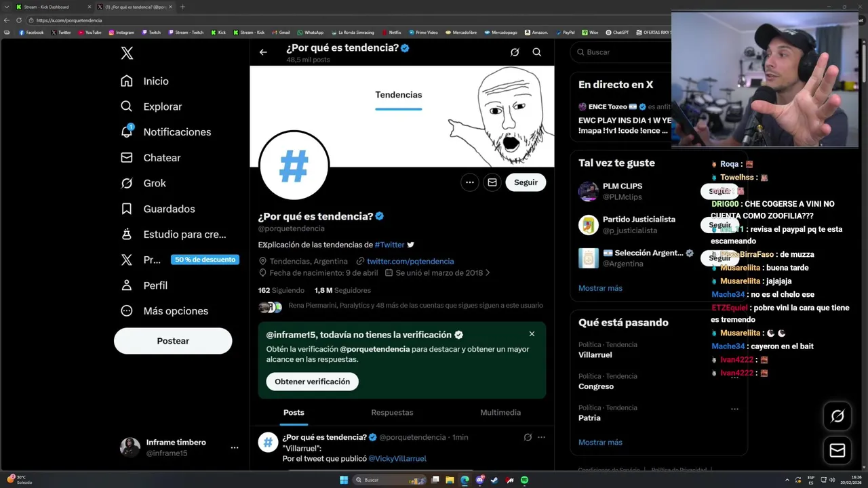The width and height of the screenshot is (868, 488).
Task: Open File Explorer from taskbar
Action: 450,480
